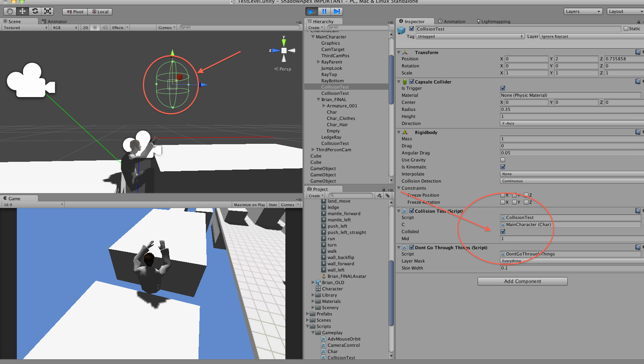Click the Add Component button
The width and height of the screenshot is (644, 364).
point(522,281)
